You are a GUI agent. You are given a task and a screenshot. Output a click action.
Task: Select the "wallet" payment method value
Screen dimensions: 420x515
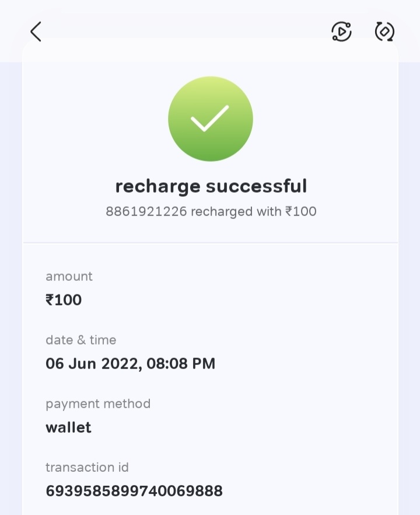pos(68,427)
